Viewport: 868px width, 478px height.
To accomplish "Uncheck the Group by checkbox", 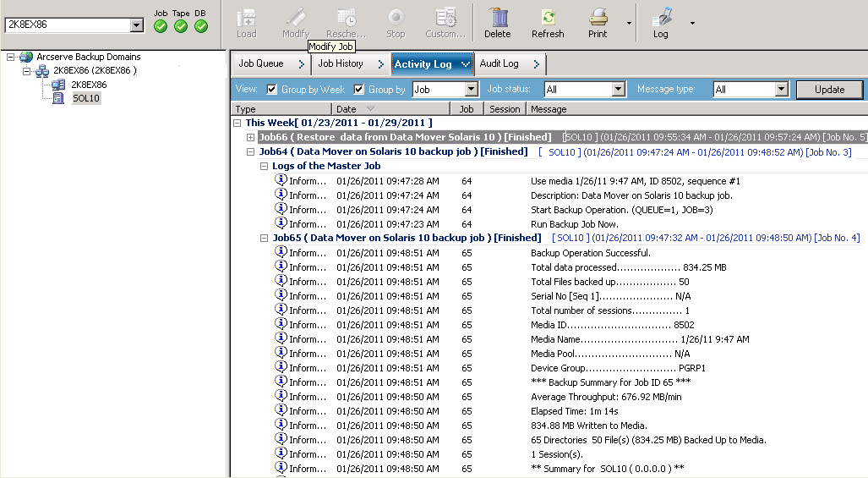I will click(359, 90).
